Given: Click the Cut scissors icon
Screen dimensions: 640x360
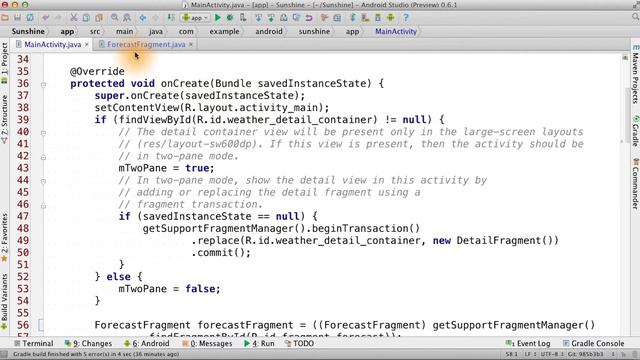Looking at the screenshot, I should 73,18.
